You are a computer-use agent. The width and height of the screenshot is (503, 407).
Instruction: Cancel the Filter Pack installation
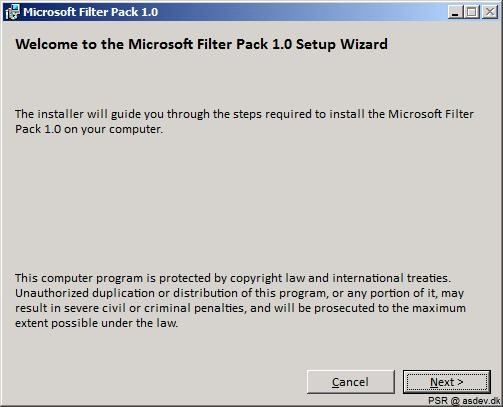(351, 382)
